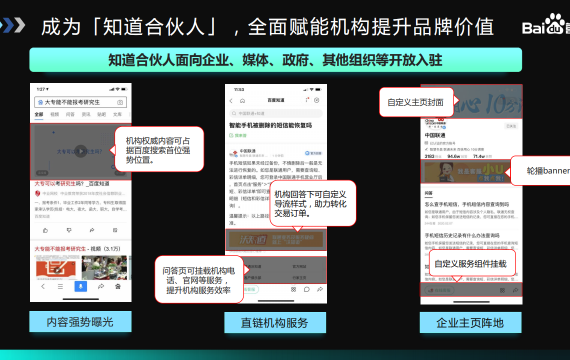Click the thumbs-up icon under the answer
The height and width of the screenshot is (360, 570).
pyautogui.click(x=45, y=230)
